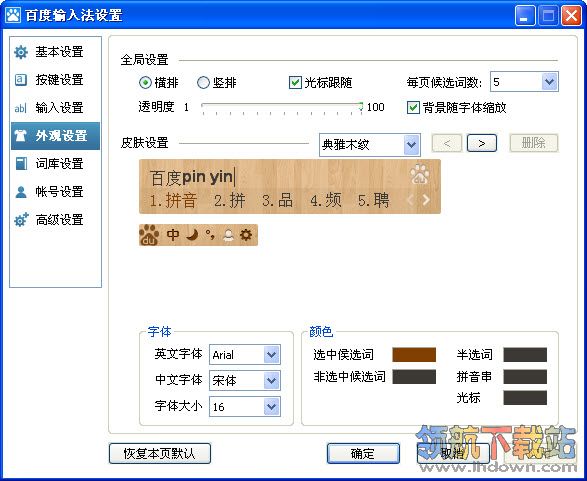Switch to 按键设置 tab
587x481 pixels.
55,80
